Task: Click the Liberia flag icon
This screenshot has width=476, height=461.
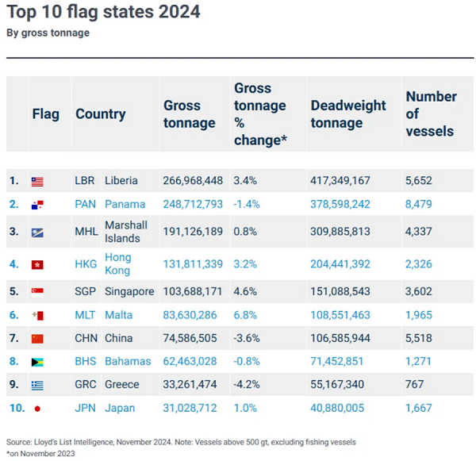Action: [x=37, y=181]
